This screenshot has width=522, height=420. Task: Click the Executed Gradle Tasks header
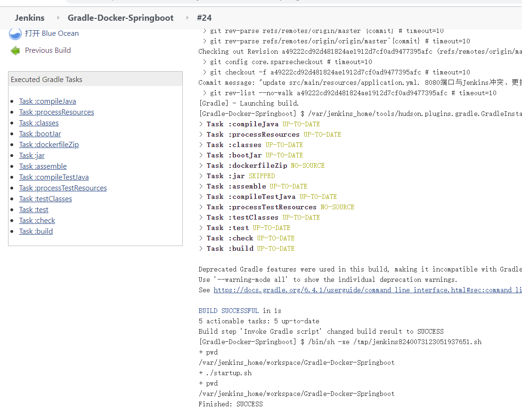coord(95,79)
